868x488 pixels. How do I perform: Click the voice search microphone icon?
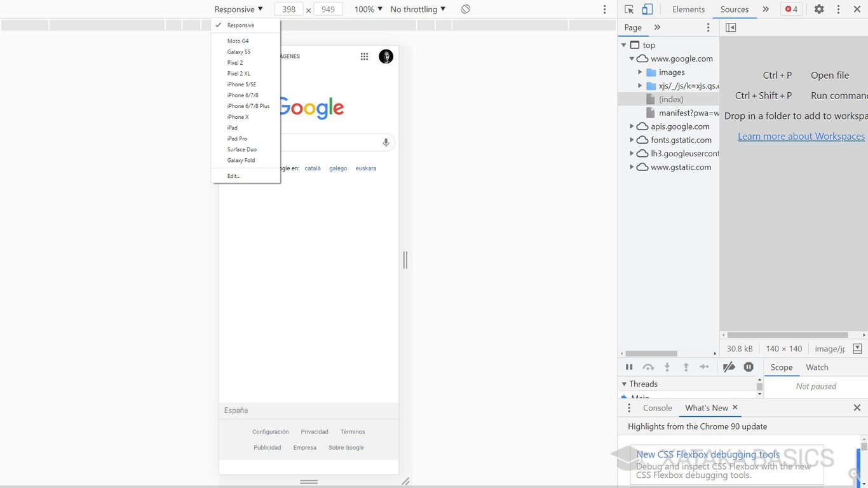(386, 142)
